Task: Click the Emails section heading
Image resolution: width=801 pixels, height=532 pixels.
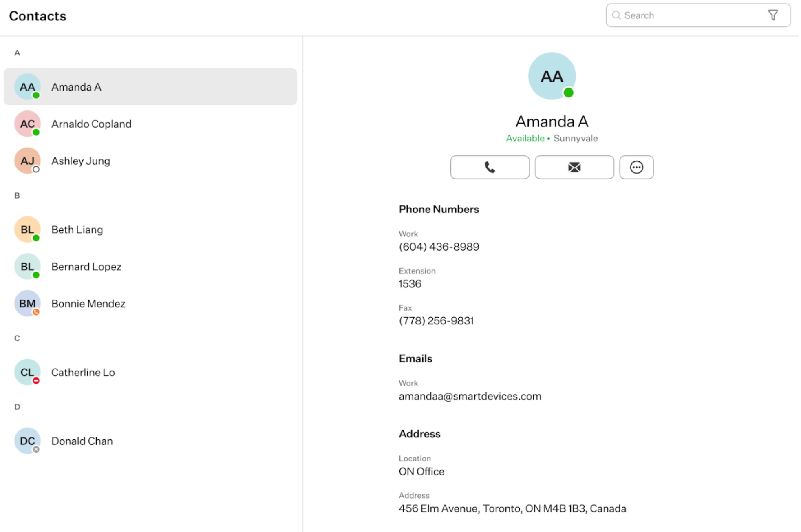Action: pos(415,358)
